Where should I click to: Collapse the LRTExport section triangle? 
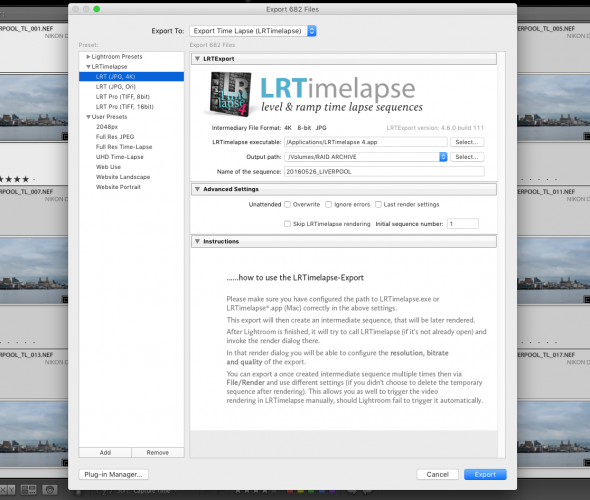pos(197,59)
